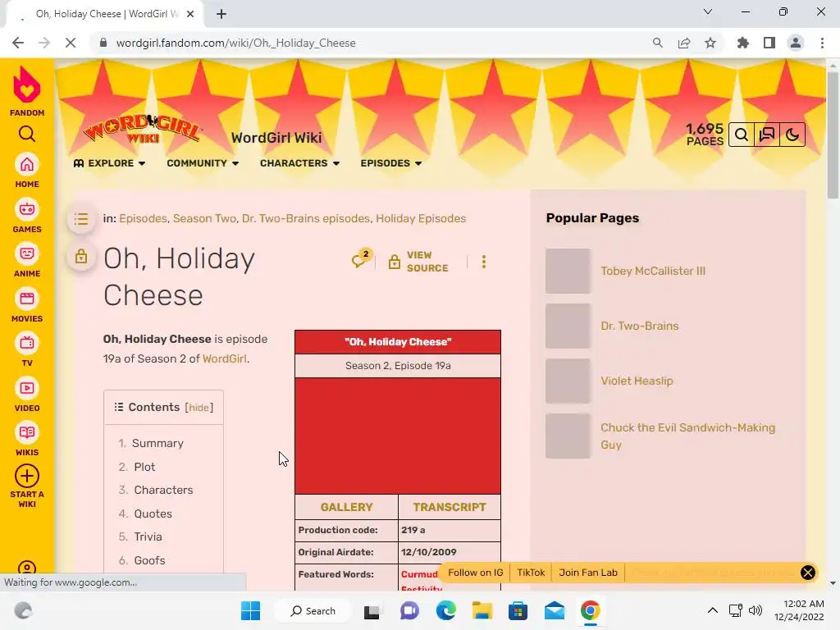Open a new browser tab

point(221,14)
